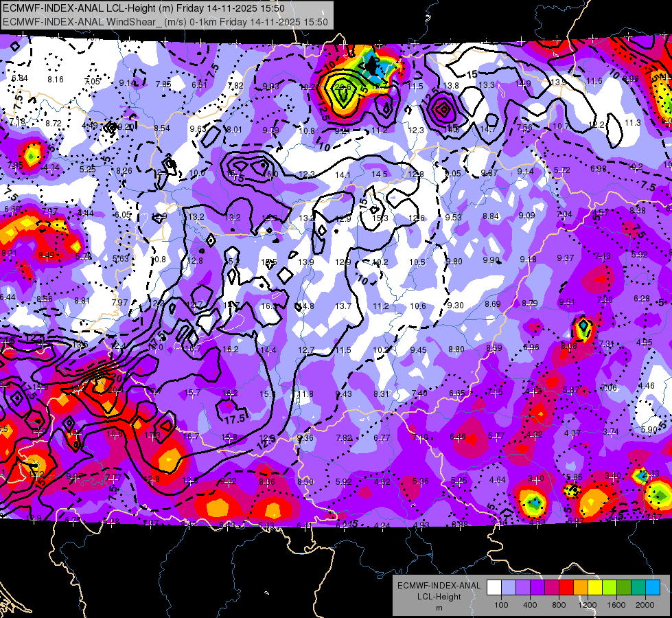Click the grid value 8.16
Screen dimensions: 672x618
click(56, 80)
